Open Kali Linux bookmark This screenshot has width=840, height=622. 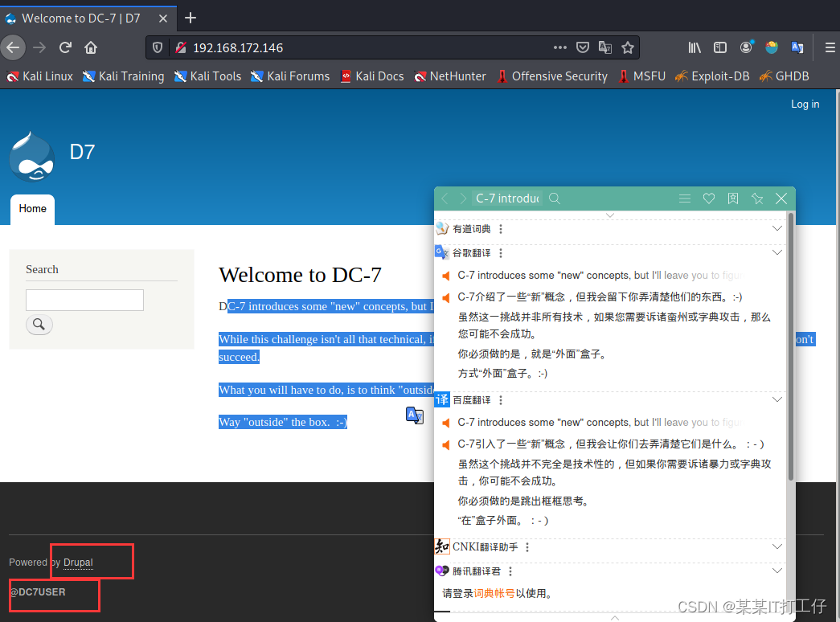(39, 76)
